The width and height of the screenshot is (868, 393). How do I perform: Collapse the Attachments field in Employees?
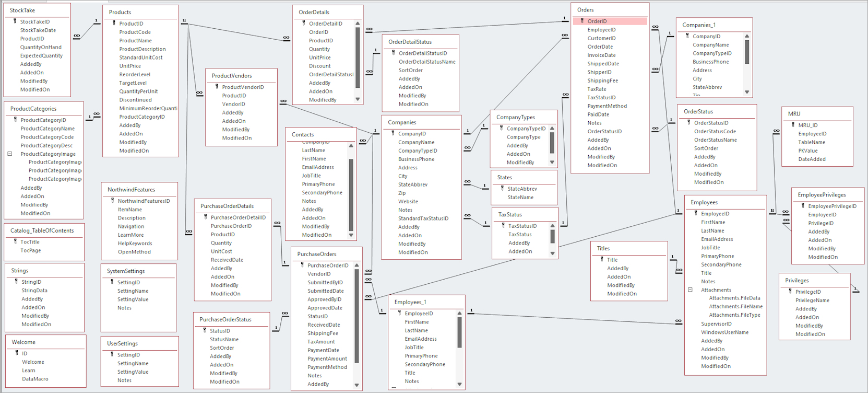click(x=690, y=290)
